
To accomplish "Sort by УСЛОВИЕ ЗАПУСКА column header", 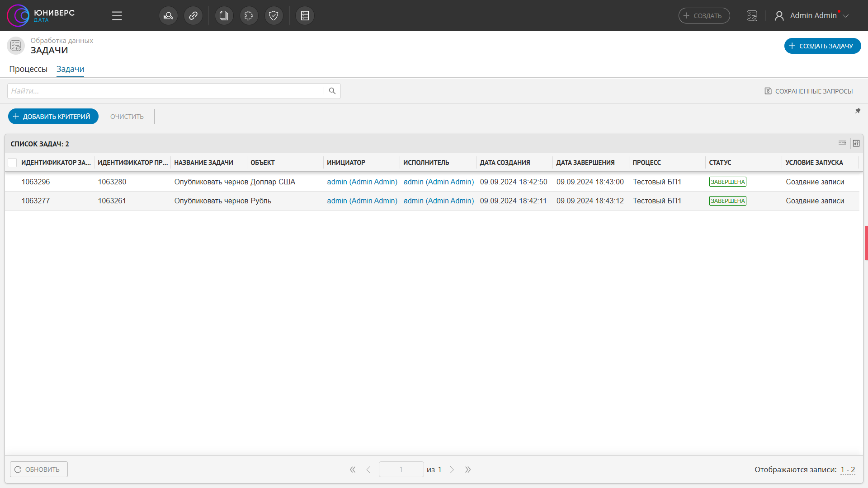I will point(814,163).
